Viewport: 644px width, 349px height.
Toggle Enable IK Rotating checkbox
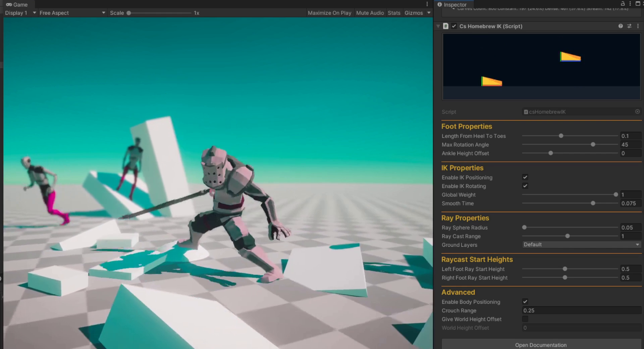525,186
